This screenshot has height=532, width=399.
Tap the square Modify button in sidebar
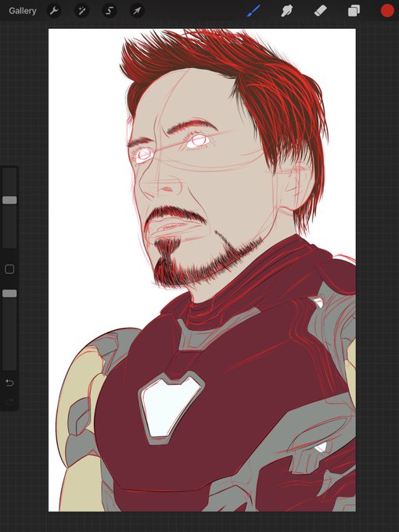[9, 269]
